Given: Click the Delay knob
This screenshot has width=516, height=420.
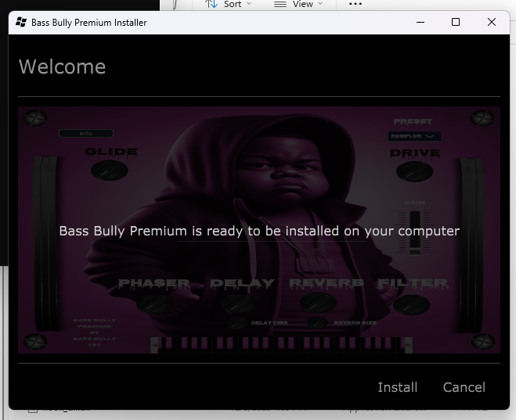Looking at the screenshot, I should click(x=235, y=303).
